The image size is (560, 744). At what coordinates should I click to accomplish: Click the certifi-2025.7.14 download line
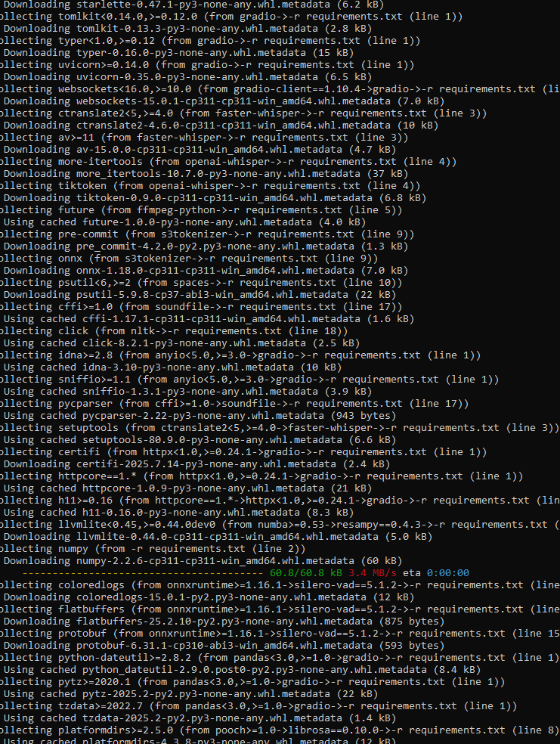196,464
